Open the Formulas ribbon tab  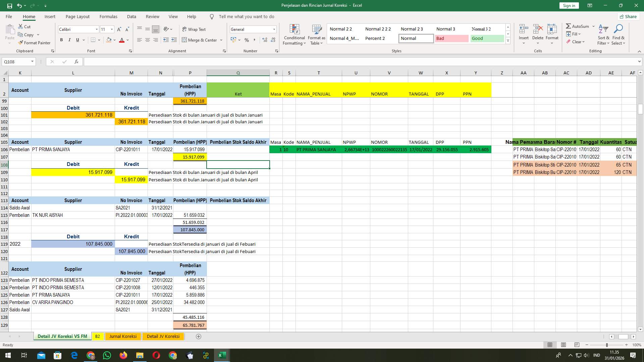tap(108, 16)
